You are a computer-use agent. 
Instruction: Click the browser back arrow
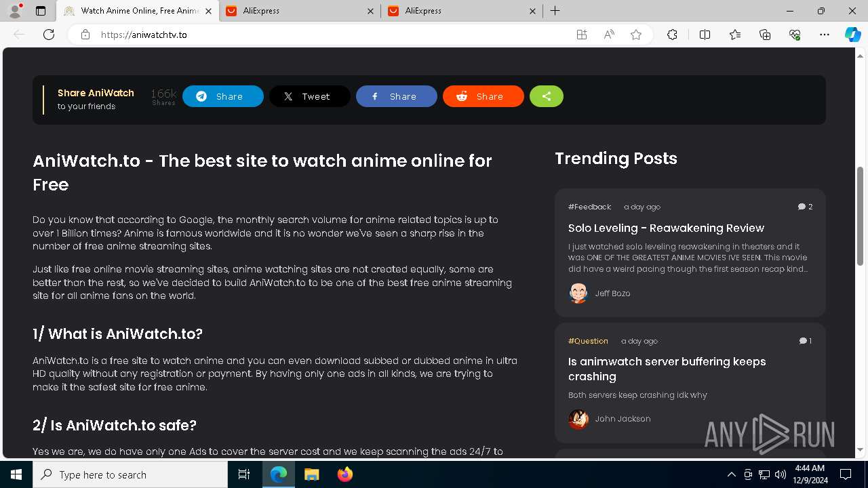19,35
